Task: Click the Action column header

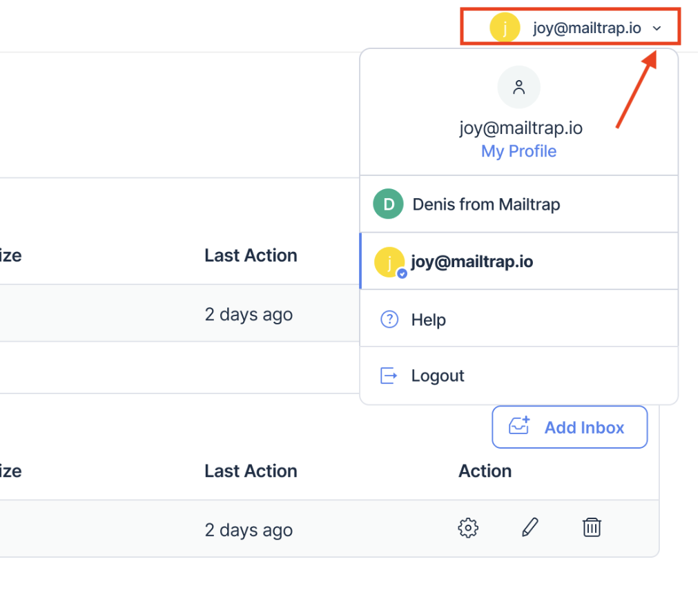Action: click(485, 471)
